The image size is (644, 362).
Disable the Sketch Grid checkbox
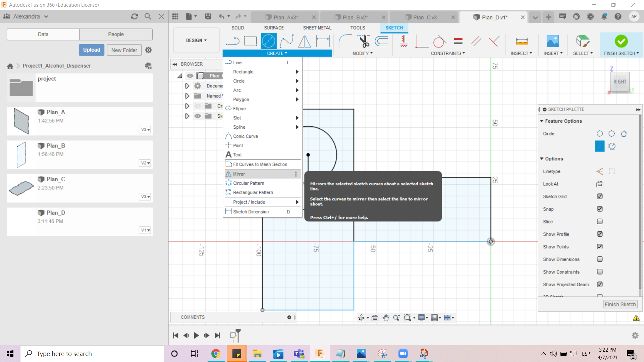(600, 196)
